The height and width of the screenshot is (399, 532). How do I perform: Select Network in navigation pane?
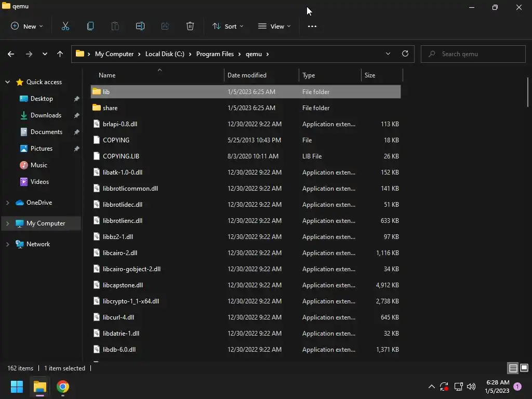(38, 244)
